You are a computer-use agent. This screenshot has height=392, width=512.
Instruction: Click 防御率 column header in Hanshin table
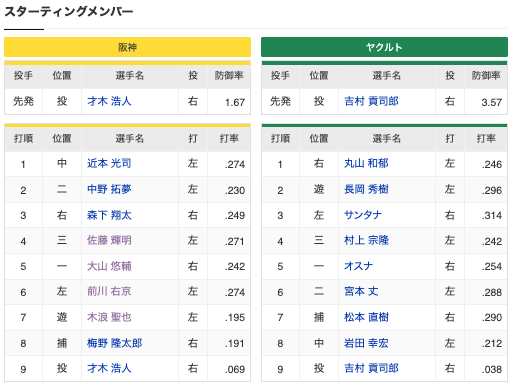click(x=229, y=76)
